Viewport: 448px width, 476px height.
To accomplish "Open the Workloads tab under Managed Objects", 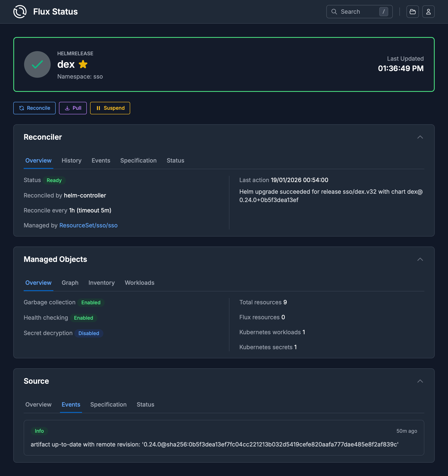I will 139,283.
